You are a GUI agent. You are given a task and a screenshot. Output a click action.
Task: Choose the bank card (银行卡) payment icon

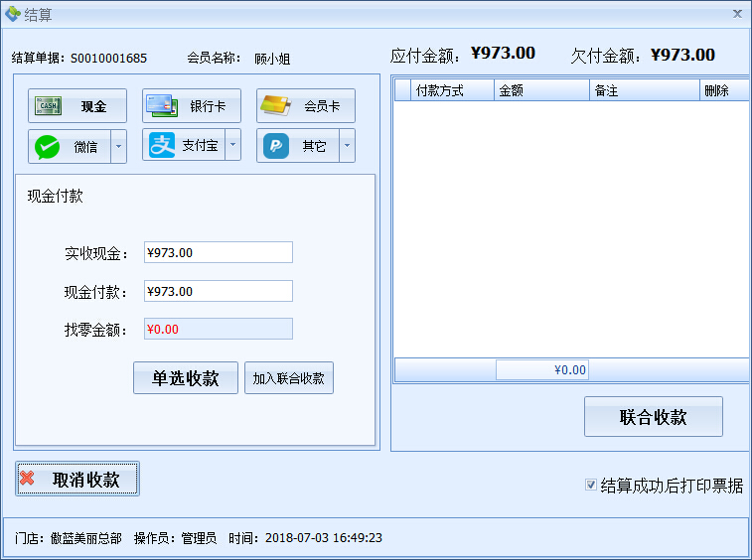(162, 106)
